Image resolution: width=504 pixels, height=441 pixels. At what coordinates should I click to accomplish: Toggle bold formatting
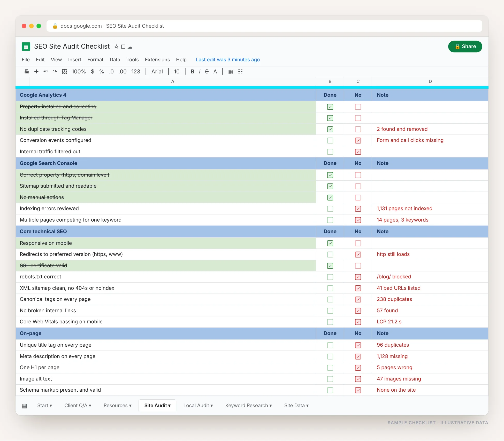pos(193,72)
